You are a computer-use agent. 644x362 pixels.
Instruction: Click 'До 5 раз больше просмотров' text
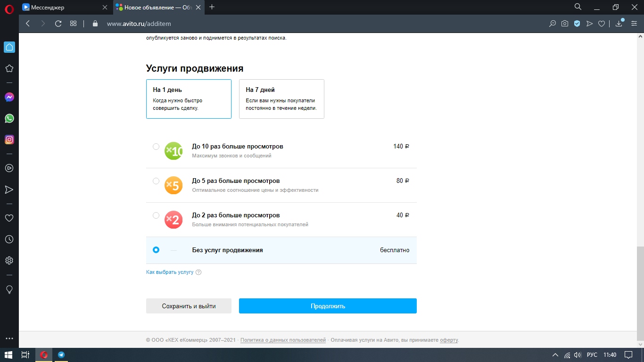tap(236, 181)
